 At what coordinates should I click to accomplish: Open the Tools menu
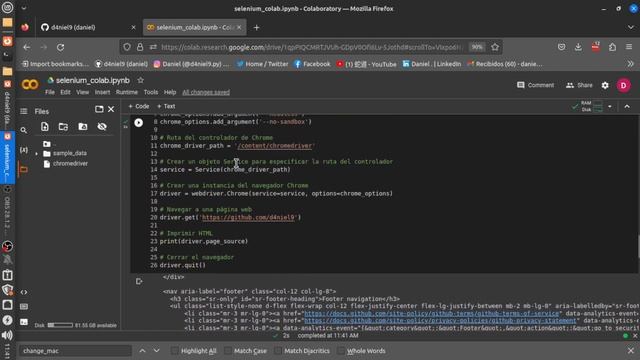point(151,92)
